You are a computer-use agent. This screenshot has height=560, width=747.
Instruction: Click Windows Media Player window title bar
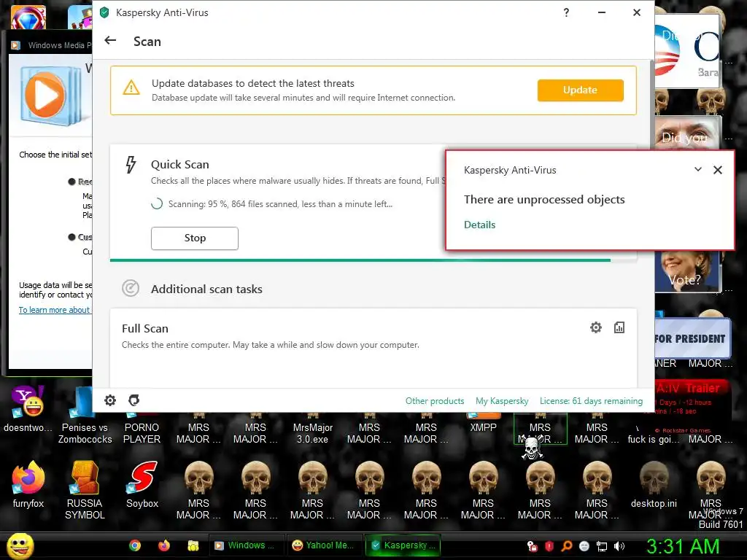pyautogui.click(x=50, y=45)
